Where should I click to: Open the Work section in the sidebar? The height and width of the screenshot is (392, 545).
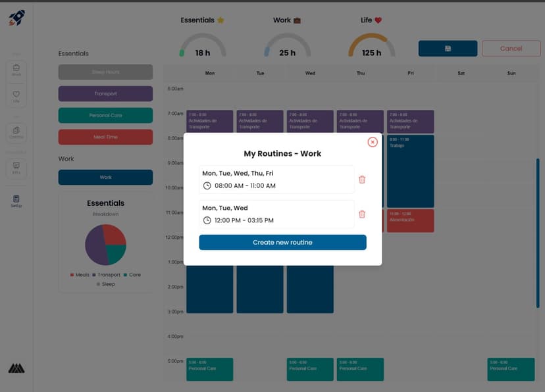[x=16, y=70]
